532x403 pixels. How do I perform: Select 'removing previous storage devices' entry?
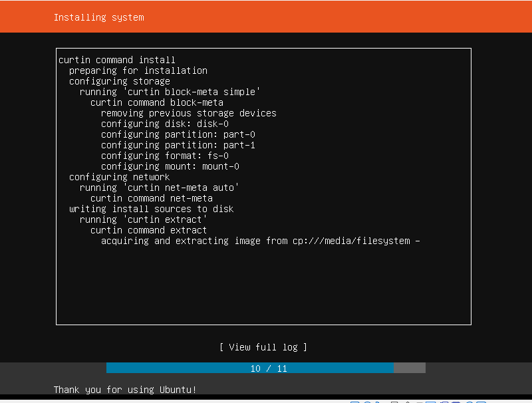click(x=189, y=113)
